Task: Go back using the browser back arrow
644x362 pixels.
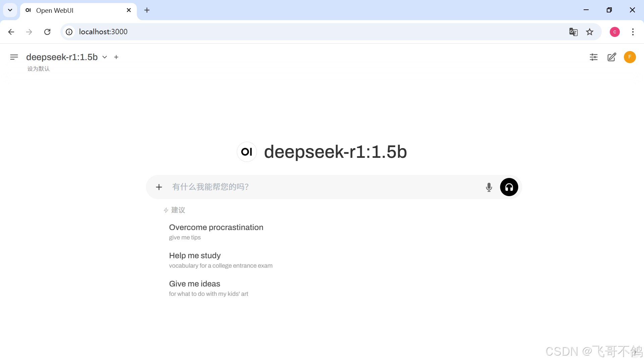Action: point(11,32)
